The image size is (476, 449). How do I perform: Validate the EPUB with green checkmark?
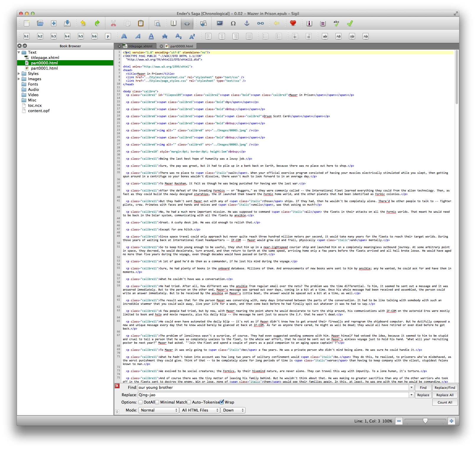tap(350, 23)
